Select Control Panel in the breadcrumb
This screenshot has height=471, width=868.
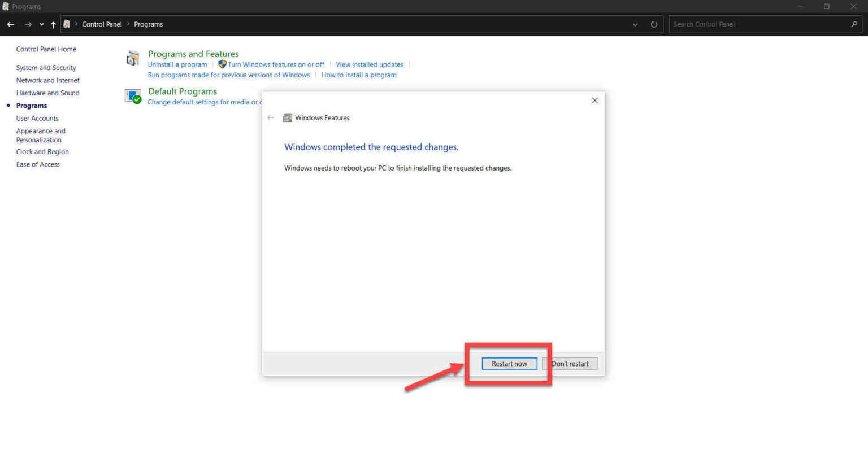(102, 24)
